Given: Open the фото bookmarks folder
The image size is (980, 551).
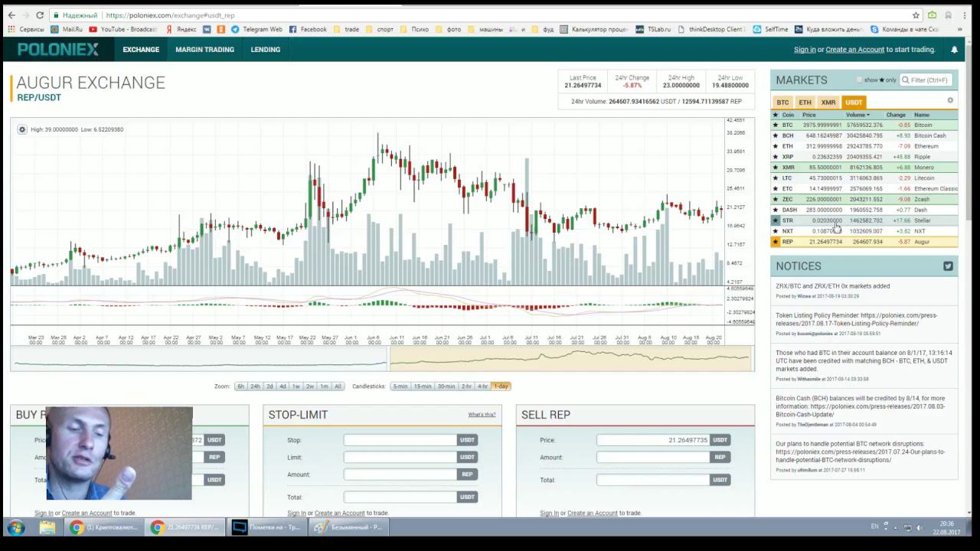Looking at the screenshot, I should pos(448,30).
